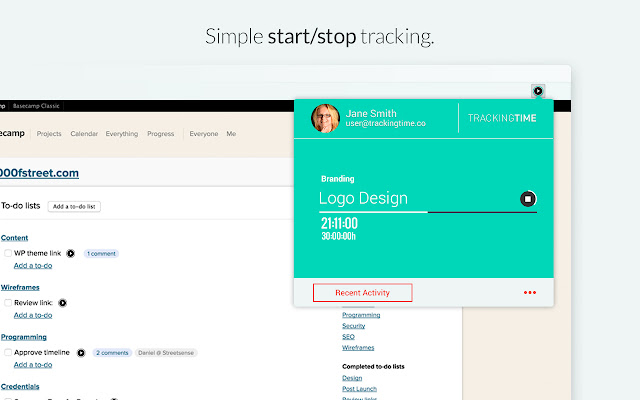Image resolution: width=640 pixels, height=400 pixels.
Task: Stop the Logo Design timer
Action: pyautogui.click(x=528, y=199)
